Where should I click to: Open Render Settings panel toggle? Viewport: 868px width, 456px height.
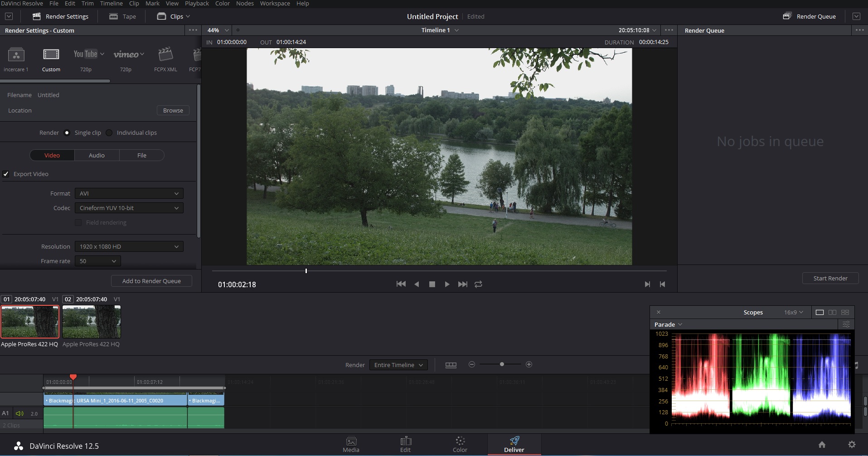tap(61, 16)
